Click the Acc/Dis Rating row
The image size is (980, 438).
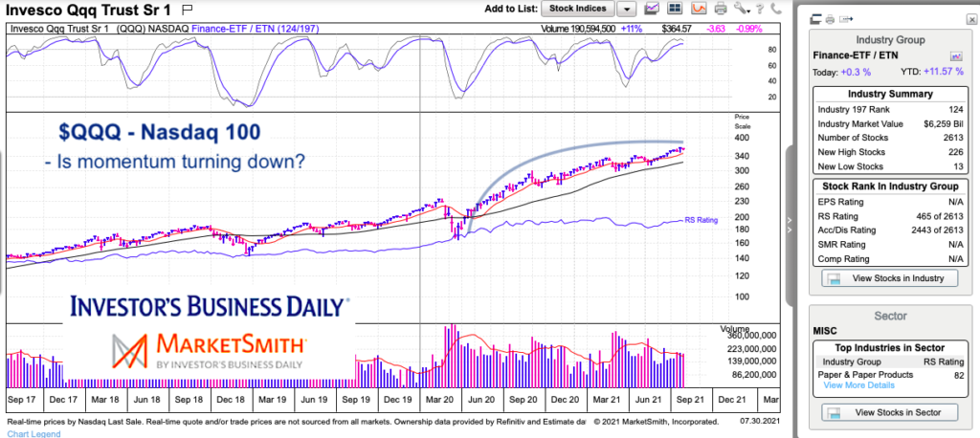[889, 230]
